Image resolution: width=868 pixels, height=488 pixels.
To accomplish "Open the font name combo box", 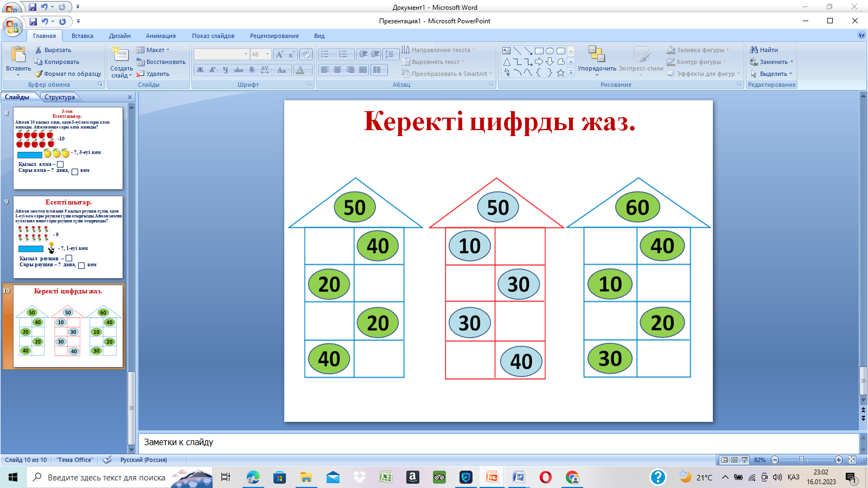I will pos(221,54).
